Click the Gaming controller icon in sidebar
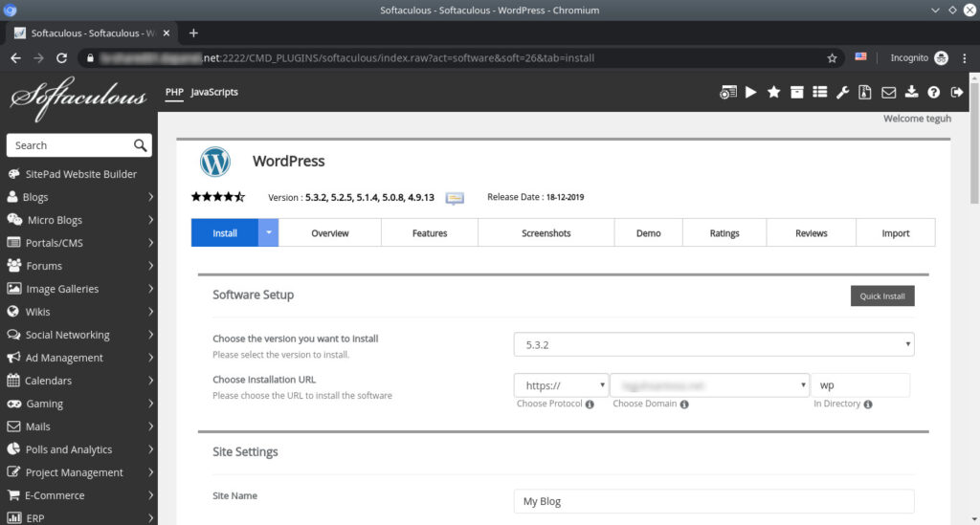 pos(13,404)
